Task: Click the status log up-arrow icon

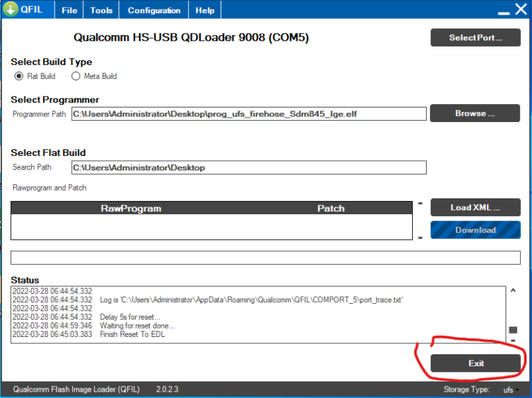Action: click(513, 291)
